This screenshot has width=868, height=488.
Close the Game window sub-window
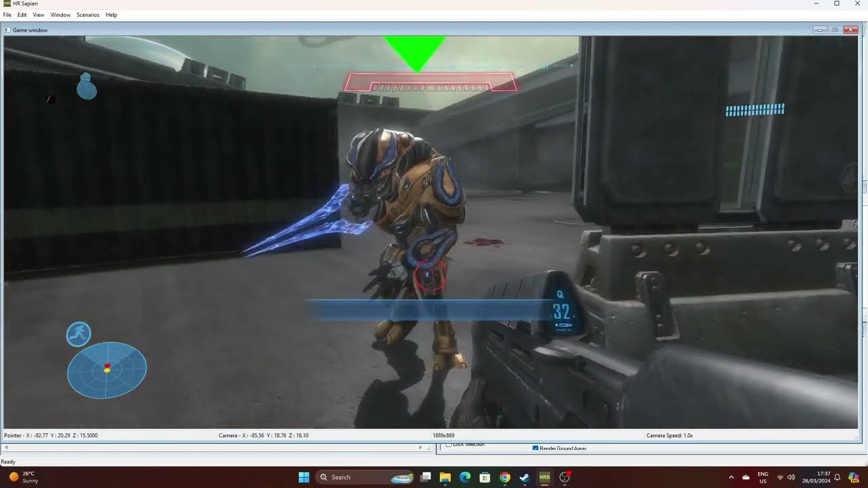coord(851,30)
